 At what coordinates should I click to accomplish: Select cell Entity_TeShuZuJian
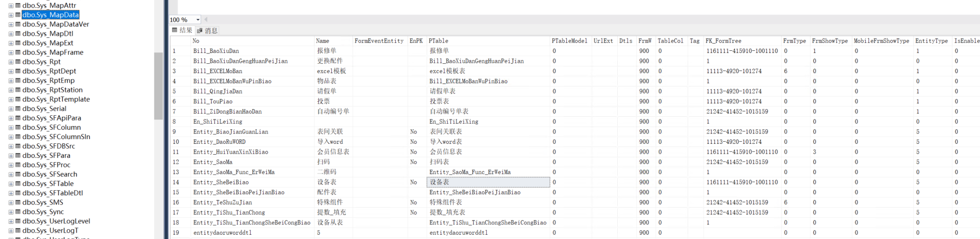[252, 202]
